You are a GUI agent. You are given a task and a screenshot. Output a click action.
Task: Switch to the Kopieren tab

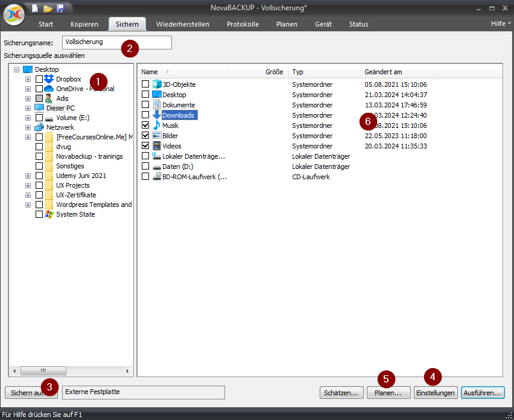pos(84,24)
